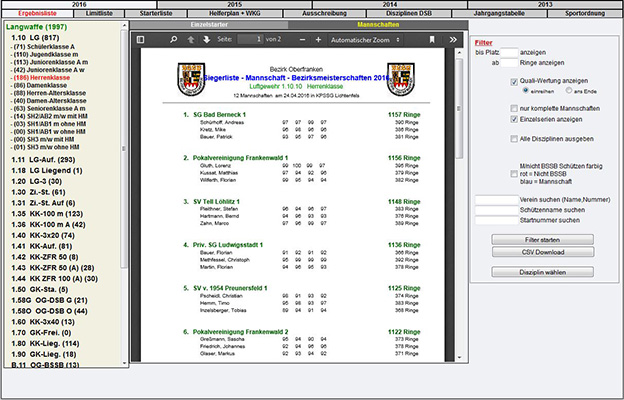Open the Jahrgangstabelle tab
Viewport: 624px width, 400px height.
pyautogui.click(x=499, y=13)
